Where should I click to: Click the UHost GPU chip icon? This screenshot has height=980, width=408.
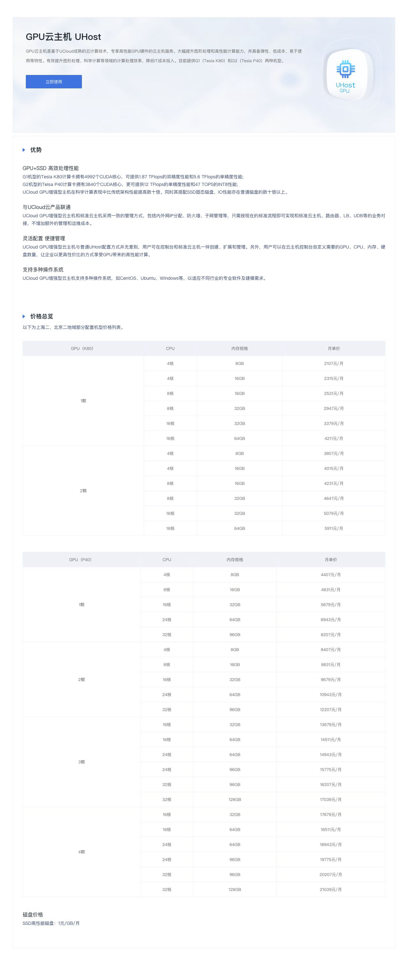coord(345,75)
